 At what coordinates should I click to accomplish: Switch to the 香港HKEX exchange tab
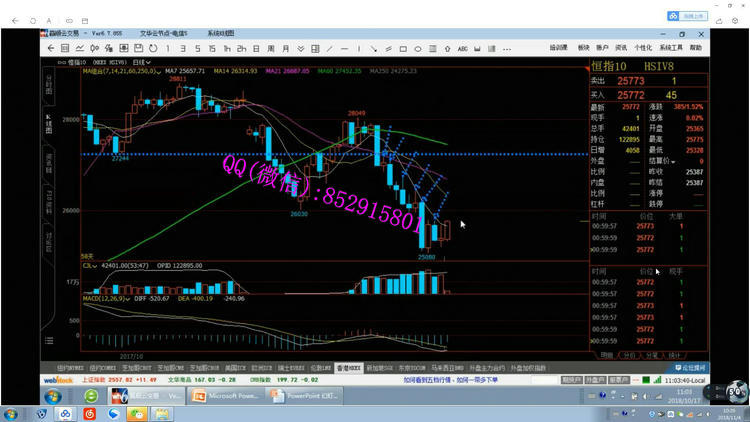(x=349, y=368)
